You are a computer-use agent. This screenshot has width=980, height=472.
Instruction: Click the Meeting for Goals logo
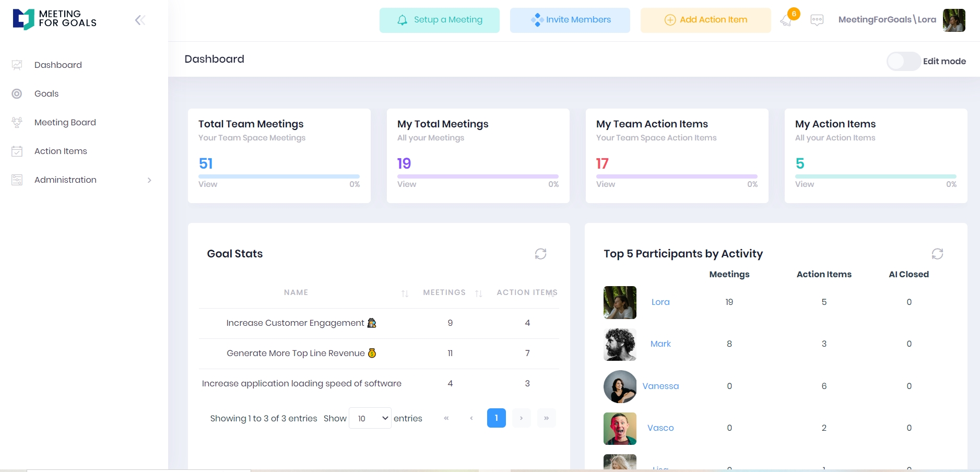click(x=55, y=19)
